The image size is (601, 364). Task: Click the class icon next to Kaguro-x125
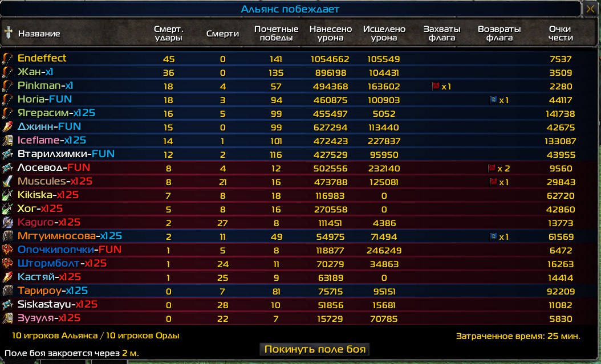[7, 222]
